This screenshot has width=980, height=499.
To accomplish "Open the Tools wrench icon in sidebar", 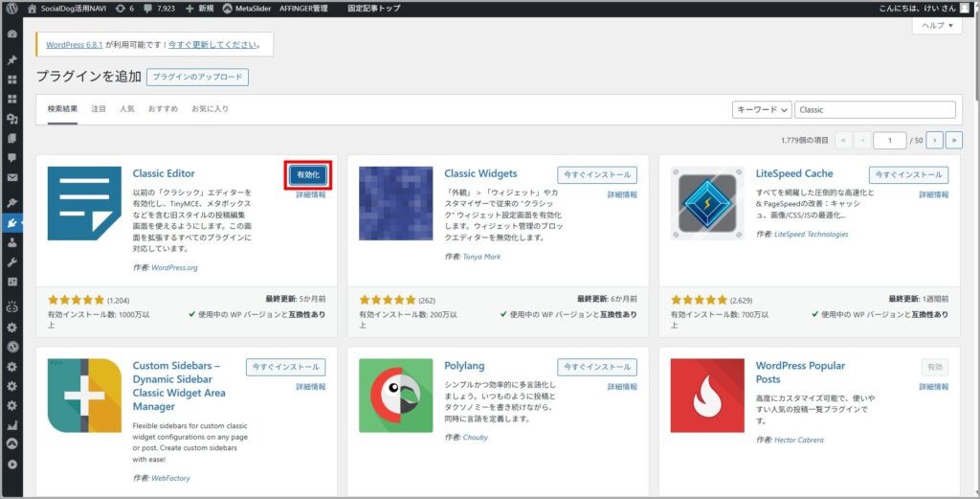I will pyautogui.click(x=12, y=261).
